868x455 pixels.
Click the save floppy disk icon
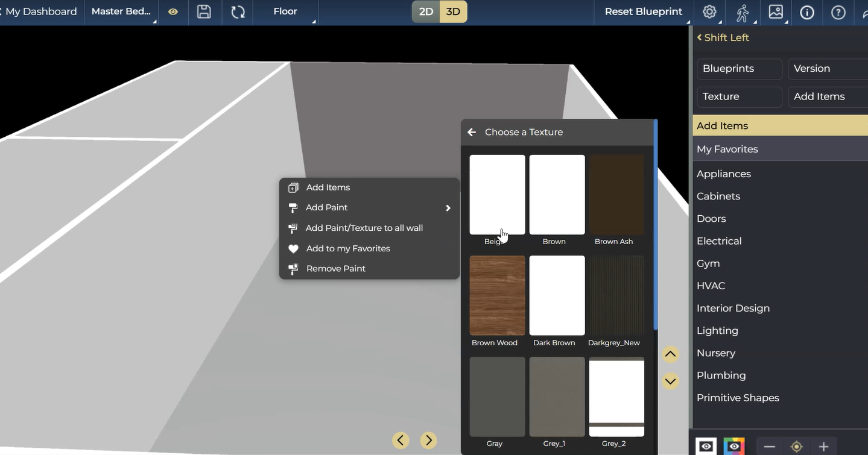204,11
